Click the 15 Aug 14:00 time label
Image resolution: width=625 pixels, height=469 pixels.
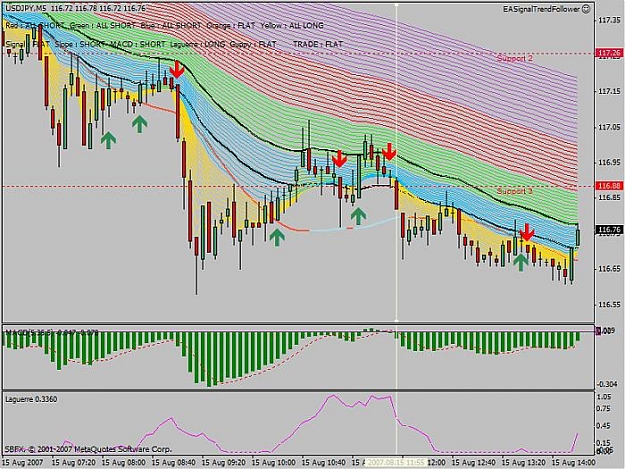[573, 463]
